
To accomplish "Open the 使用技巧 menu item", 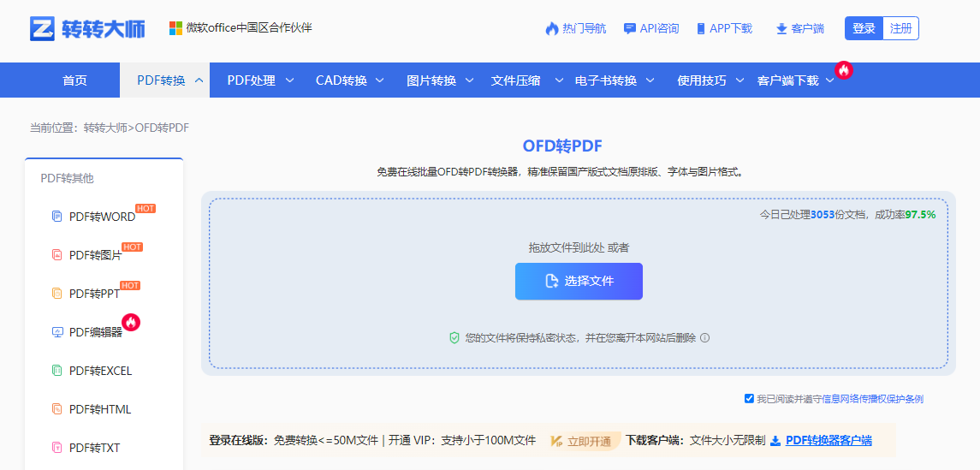I will pyautogui.click(x=702, y=80).
